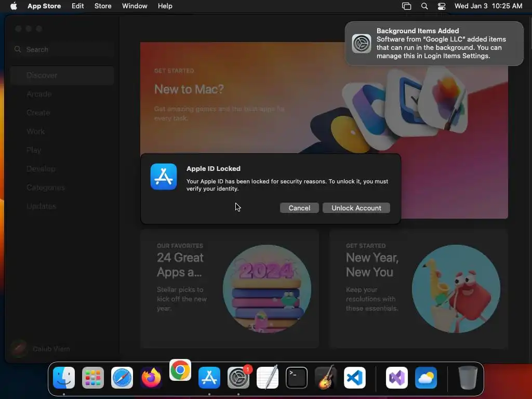The image size is (532, 399).
Task: Open Stage Manager icon in menu bar
Action: tap(406, 6)
